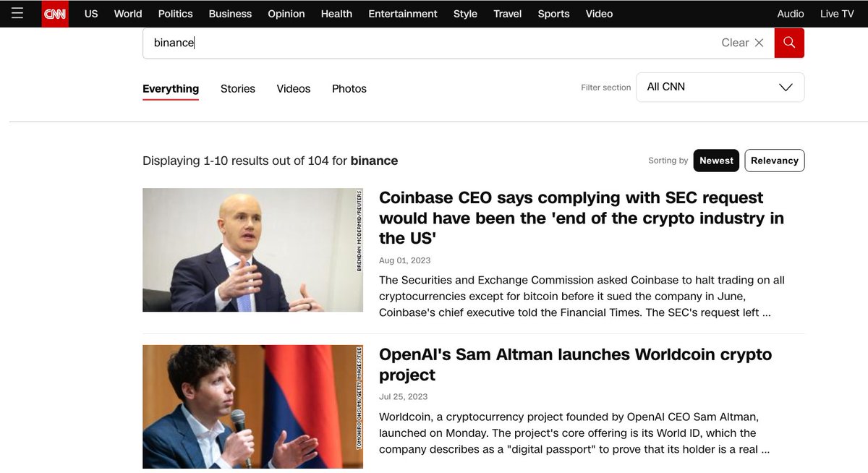
Task: Go to the Opinion section
Action: [286, 14]
